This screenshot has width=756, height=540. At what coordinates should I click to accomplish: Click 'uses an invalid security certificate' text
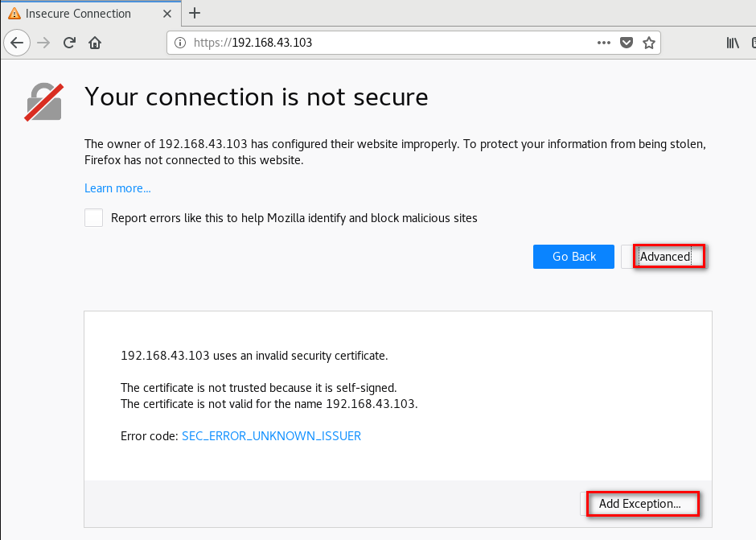[300, 356]
